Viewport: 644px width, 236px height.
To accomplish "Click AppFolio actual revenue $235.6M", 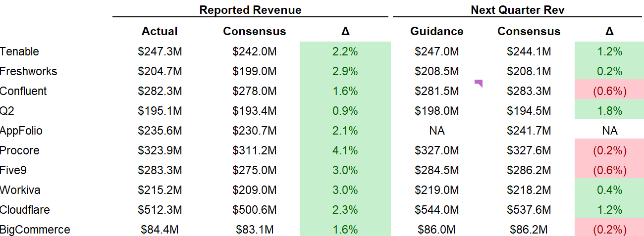I will click(160, 131).
